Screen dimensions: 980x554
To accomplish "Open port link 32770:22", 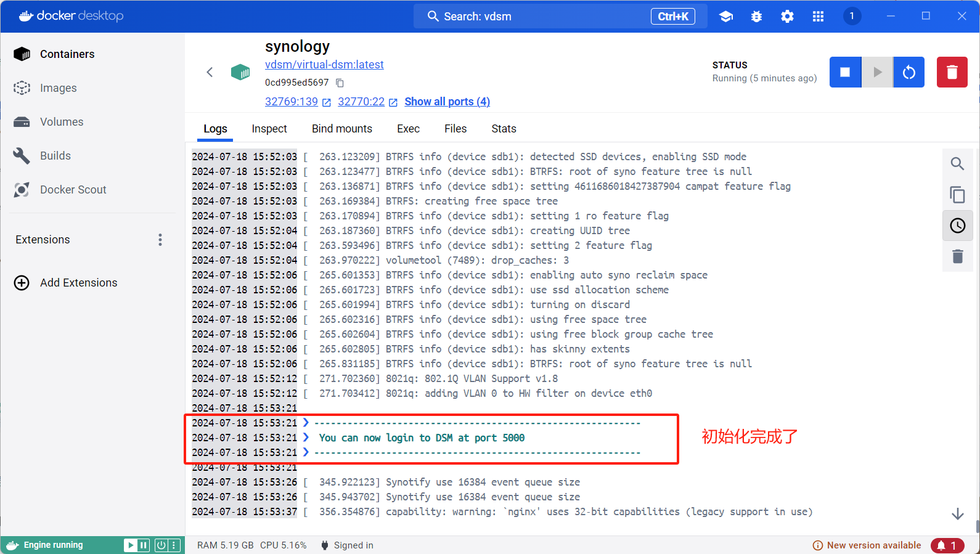I will coord(367,102).
